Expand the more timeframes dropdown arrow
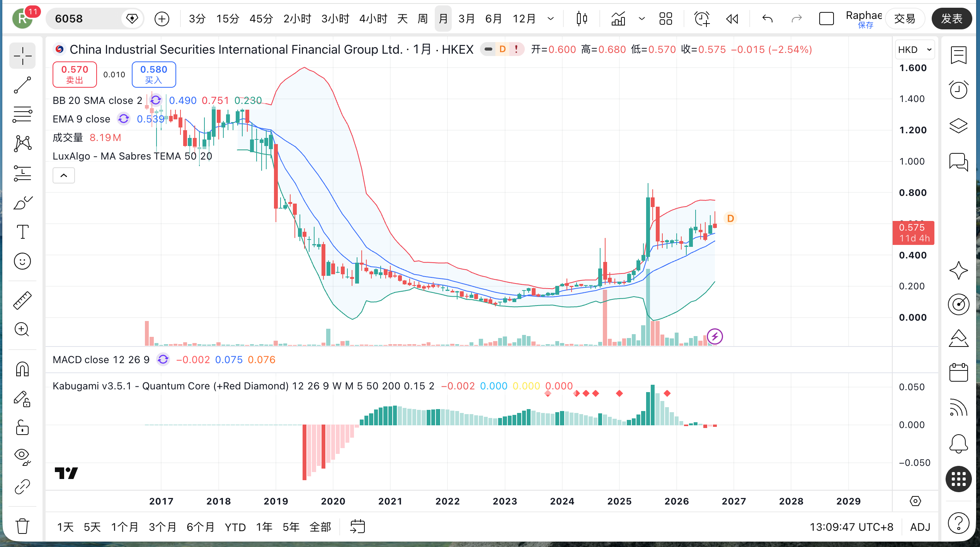Viewport: 980px width, 547px height. 551,19
